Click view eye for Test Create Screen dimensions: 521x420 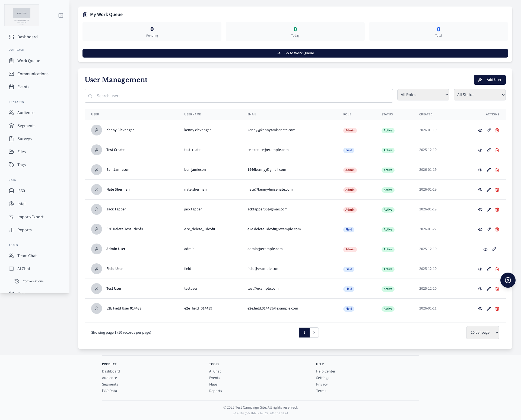[480, 150]
